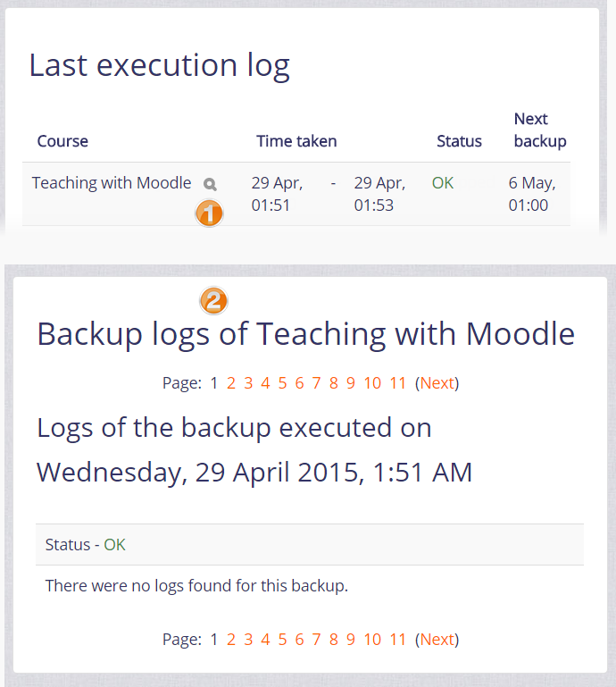This screenshot has height=687, width=616.
Task: Jump to page 11 in top pagination
Action: pyautogui.click(x=398, y=383)
